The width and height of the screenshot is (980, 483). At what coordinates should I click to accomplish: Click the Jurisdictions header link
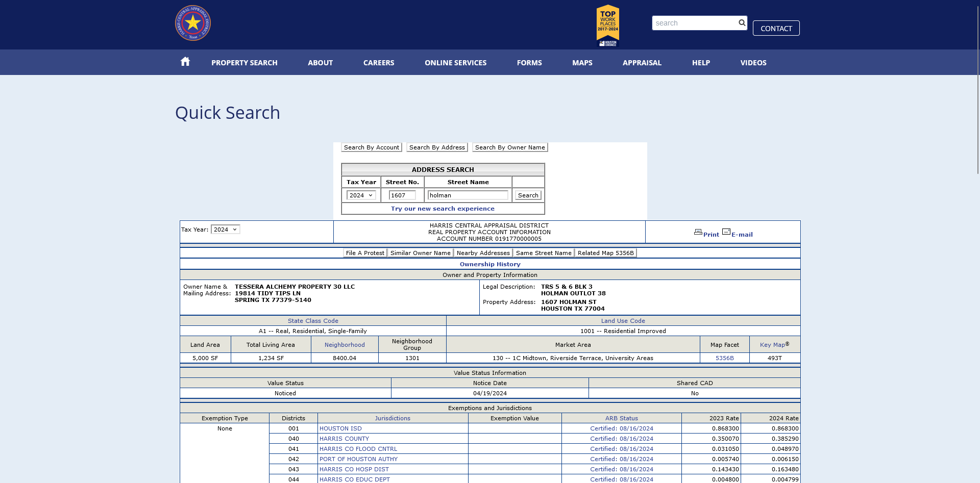tap(393, 418)
